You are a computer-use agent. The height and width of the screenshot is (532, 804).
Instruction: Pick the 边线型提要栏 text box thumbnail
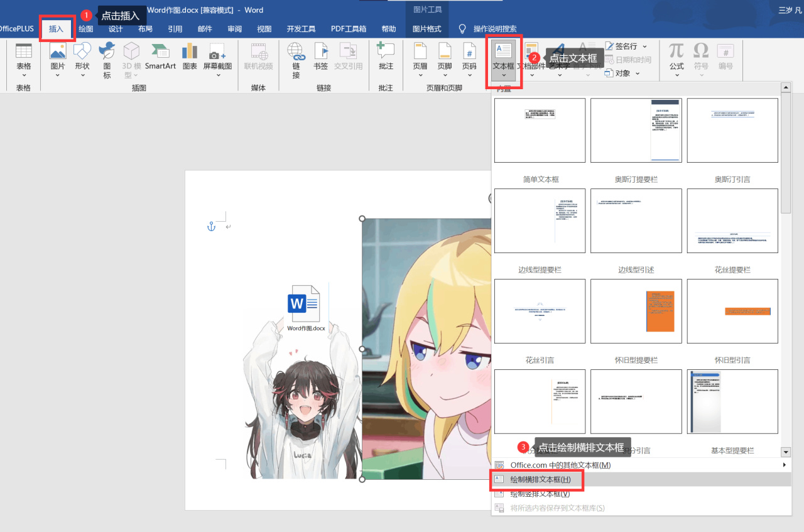(540, 220)
